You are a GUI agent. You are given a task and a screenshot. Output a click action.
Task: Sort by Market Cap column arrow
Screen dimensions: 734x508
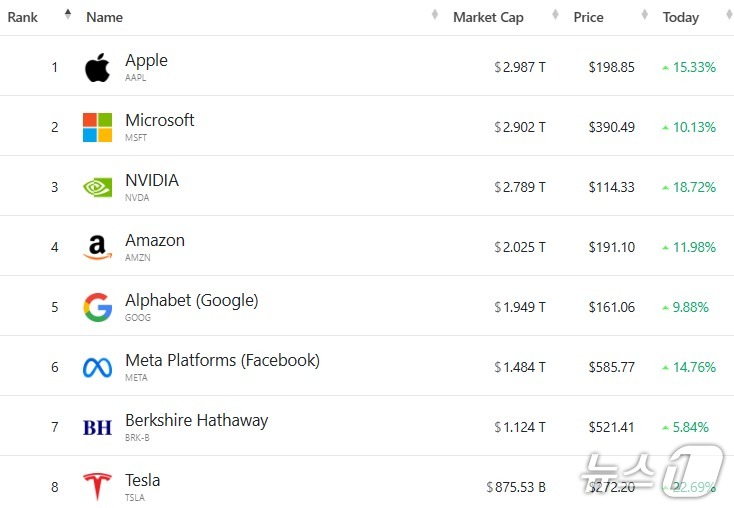tap(555, 14)
